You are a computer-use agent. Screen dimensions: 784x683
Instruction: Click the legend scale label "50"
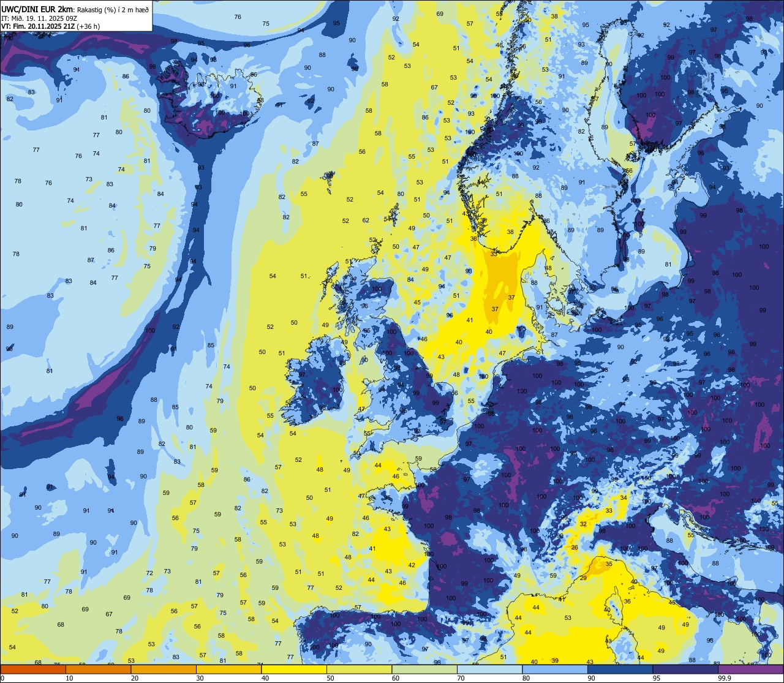point(330,678)
